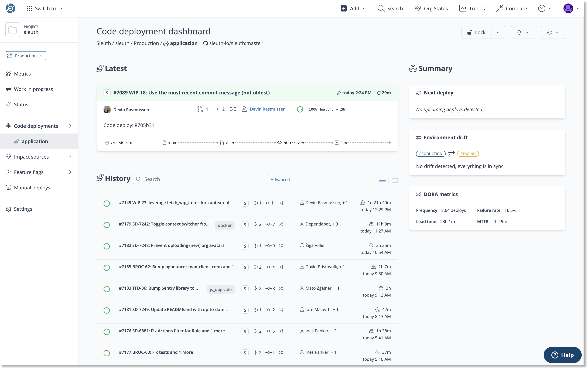
Task: Switch History to expanded card view
Action: click(x=395, y=180)
